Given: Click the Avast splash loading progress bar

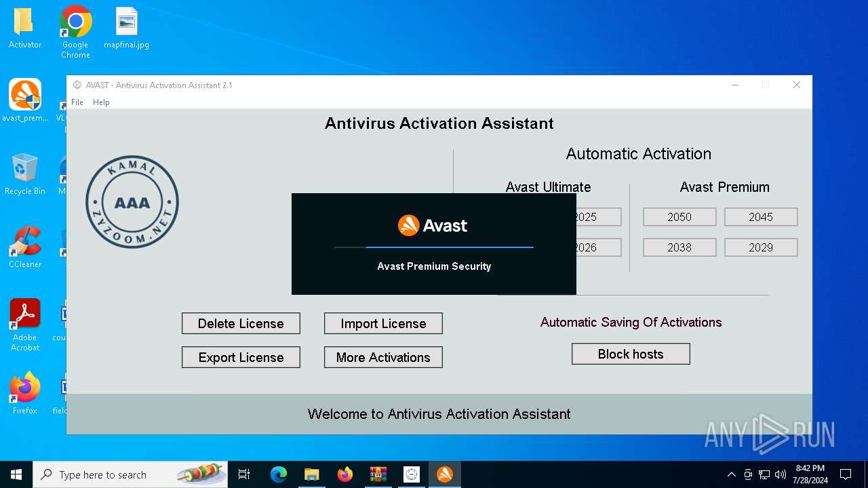Looking at the screenshot, I should click(x=434, y=247).
